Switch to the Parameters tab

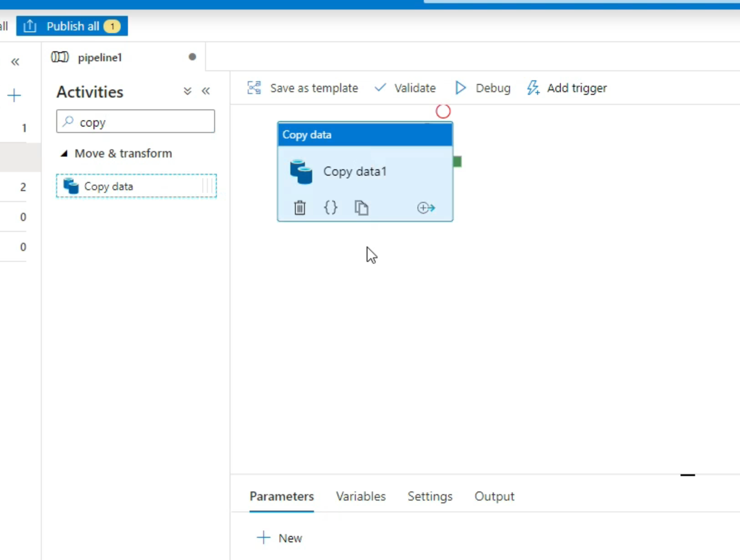click(x=282, y=496)
